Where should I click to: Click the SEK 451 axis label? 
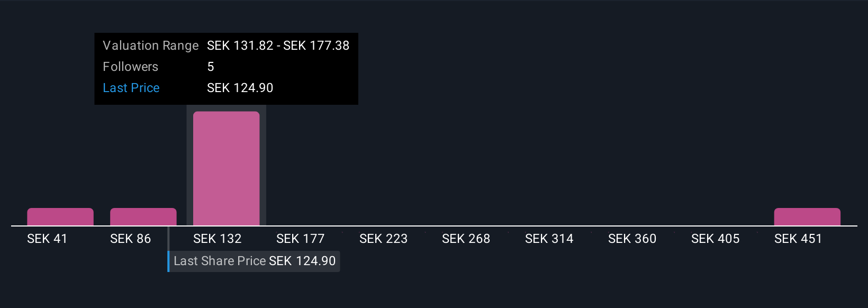click(798, 239)
